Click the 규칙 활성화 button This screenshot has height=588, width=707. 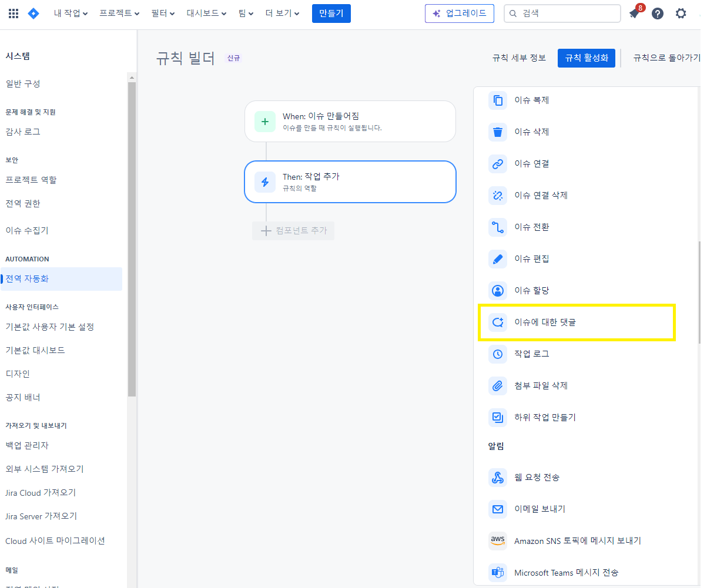point(587,58)
